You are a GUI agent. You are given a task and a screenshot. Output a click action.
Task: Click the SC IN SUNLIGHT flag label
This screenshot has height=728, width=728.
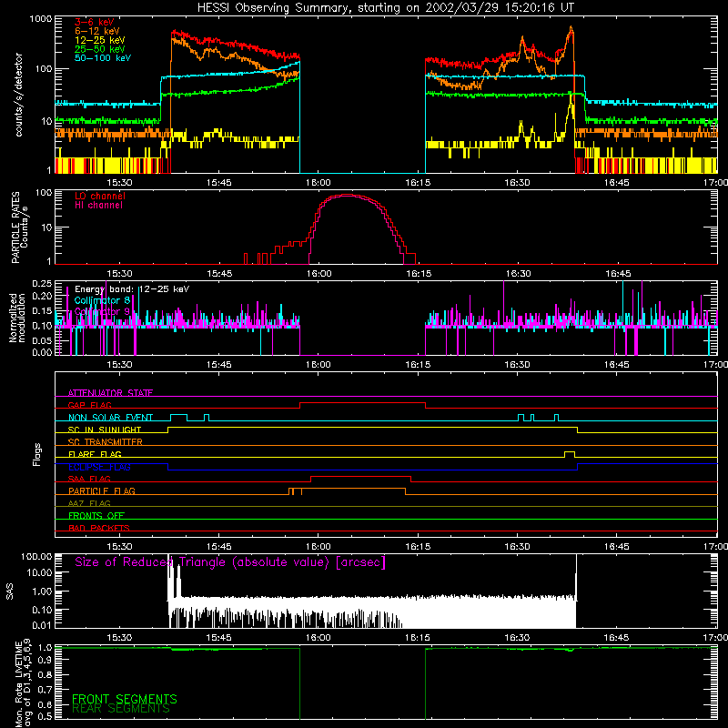[x=105, y=430]
